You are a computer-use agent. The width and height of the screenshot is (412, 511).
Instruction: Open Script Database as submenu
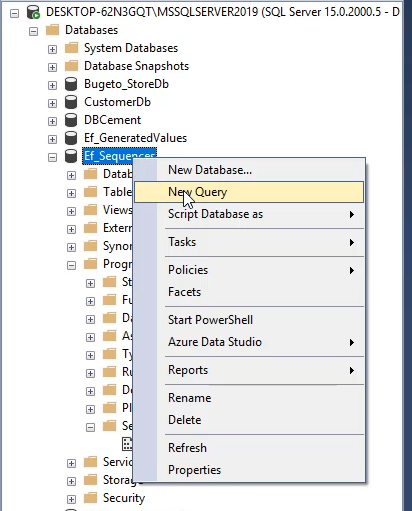point(249,214)
